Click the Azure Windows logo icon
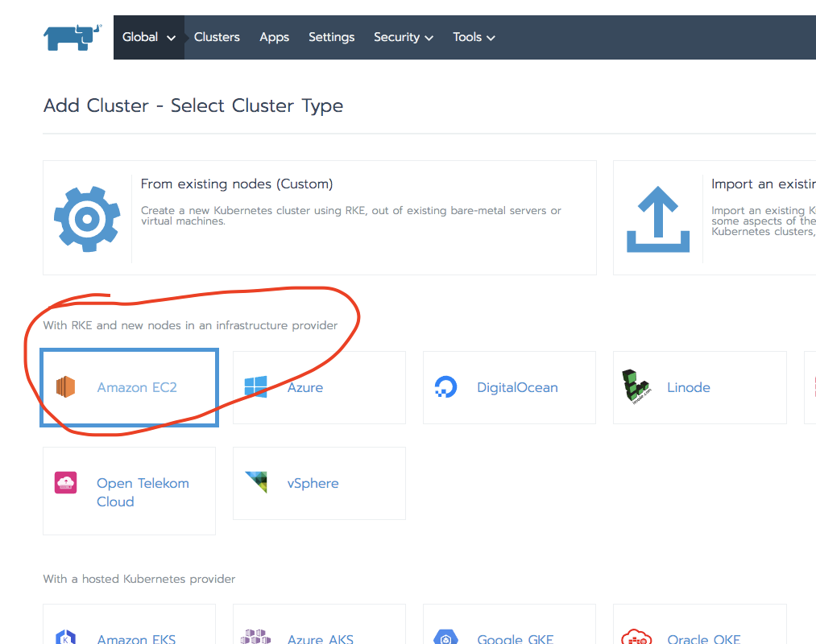This screenshot has height=644, width=816. click(255, 387)
